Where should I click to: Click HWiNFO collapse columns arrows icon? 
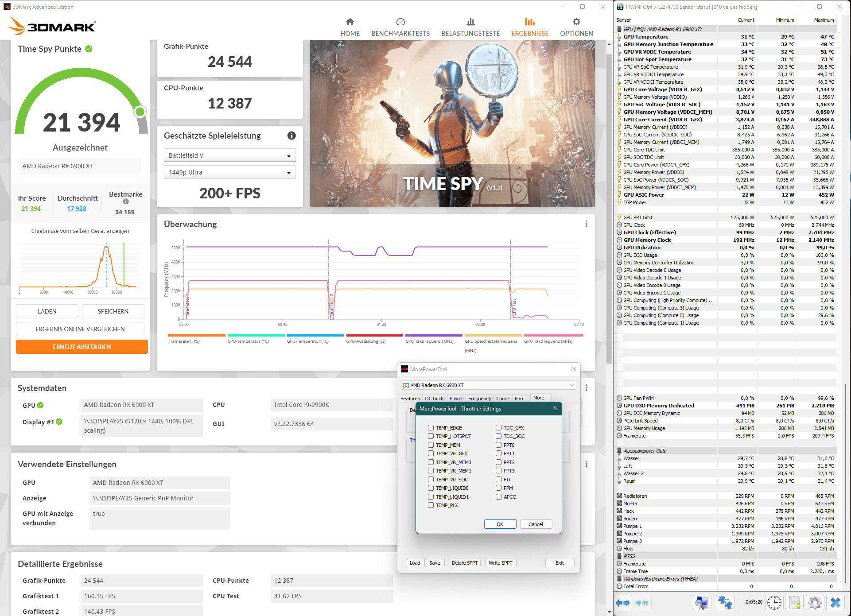pos(642,603)
